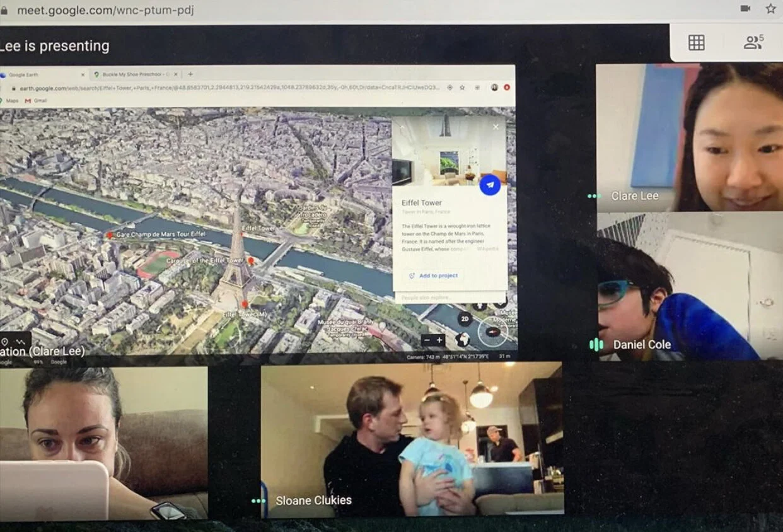Switch to the Google Earth browser tab
The image size is (783, 532).
pyautogui.click(x=43, y=74)
